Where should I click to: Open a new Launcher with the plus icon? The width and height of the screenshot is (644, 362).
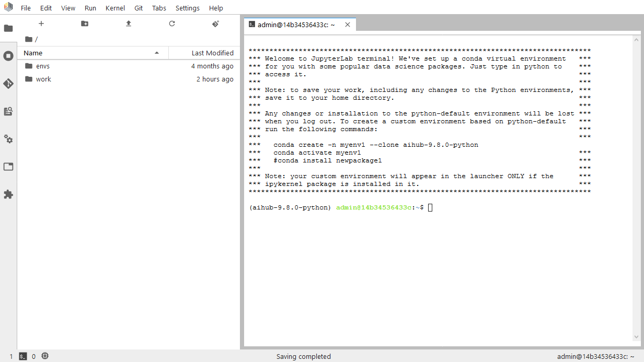pos(41,24)
